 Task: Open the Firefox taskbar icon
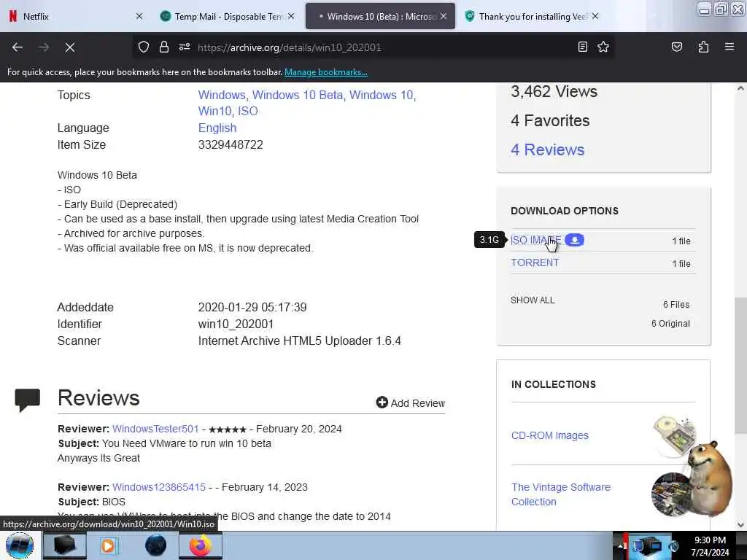pyautogui.click(x=201, y=545)
